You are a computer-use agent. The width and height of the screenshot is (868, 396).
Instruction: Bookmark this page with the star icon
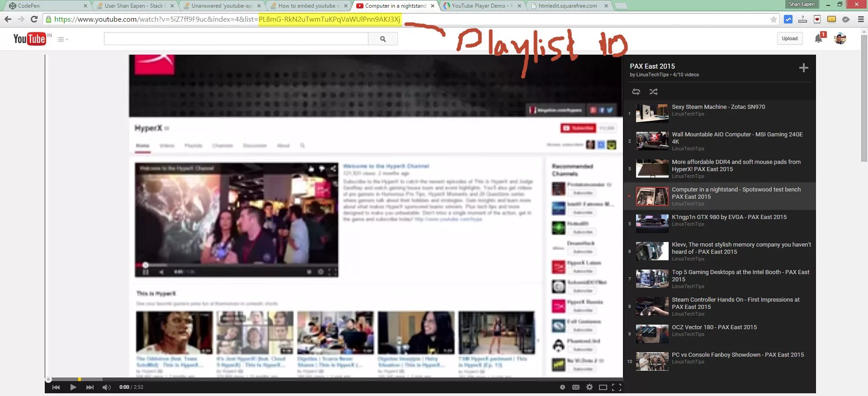(x=774, y=19)
